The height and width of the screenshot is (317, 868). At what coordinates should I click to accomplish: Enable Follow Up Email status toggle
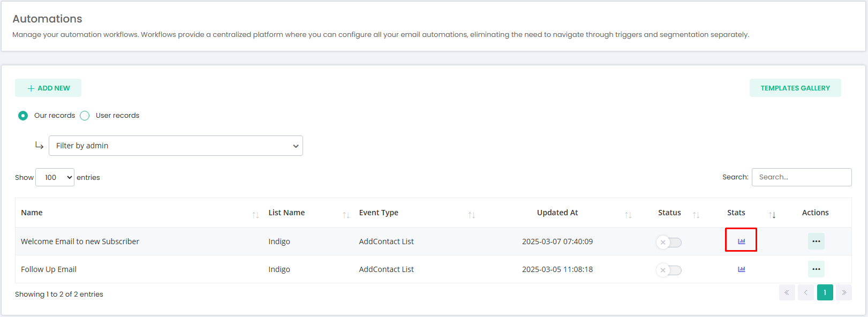pos(669,270)
